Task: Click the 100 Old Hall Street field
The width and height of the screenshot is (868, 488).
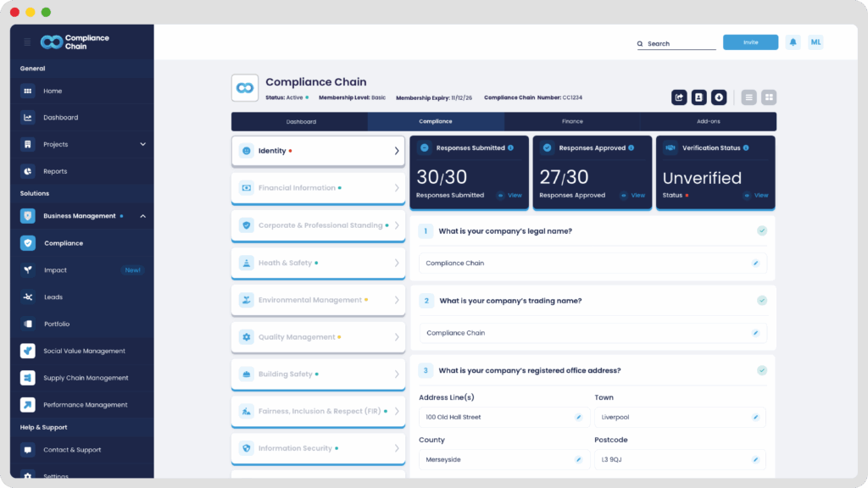Action: pos(504,417)
